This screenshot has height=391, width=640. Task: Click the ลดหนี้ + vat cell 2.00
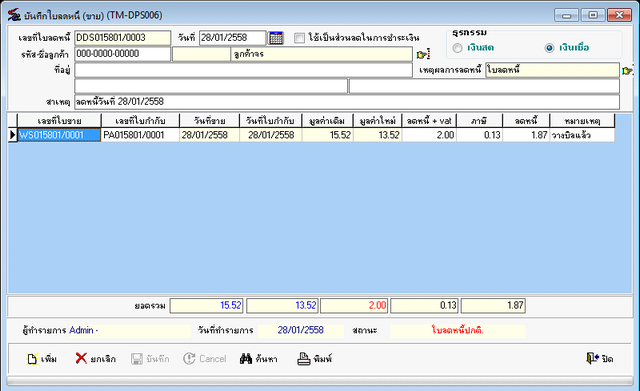pyautogui.click(x=429, y=135)
